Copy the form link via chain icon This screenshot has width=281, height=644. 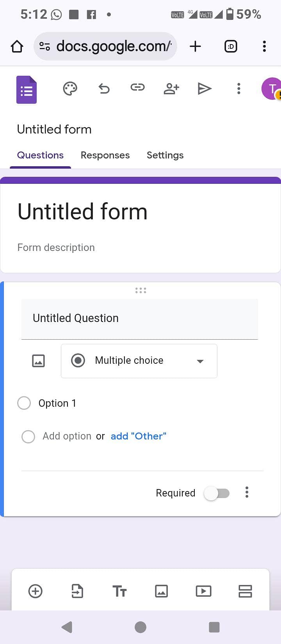coord(137,87)
